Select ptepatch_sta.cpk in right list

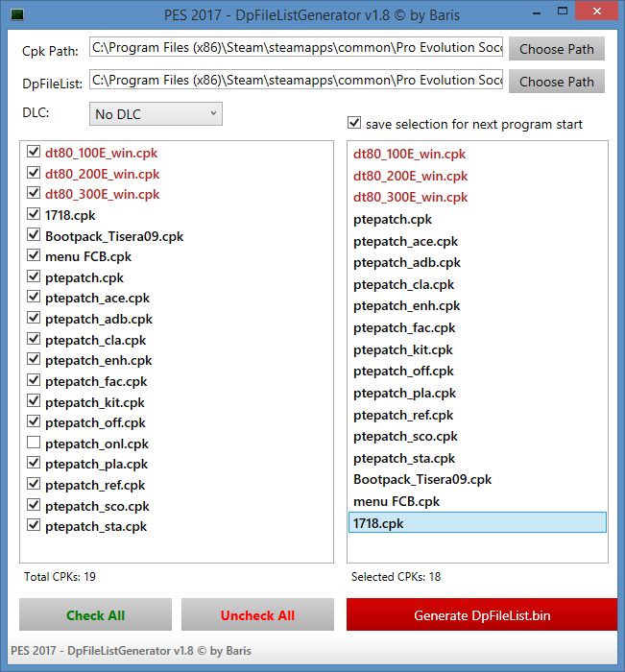pyautogui.click(x=477, y=458)
